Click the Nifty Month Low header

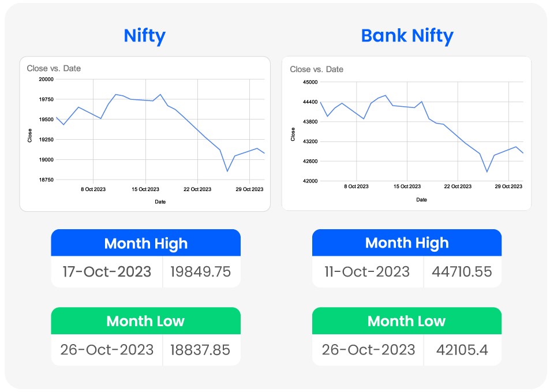click(145, 321)
